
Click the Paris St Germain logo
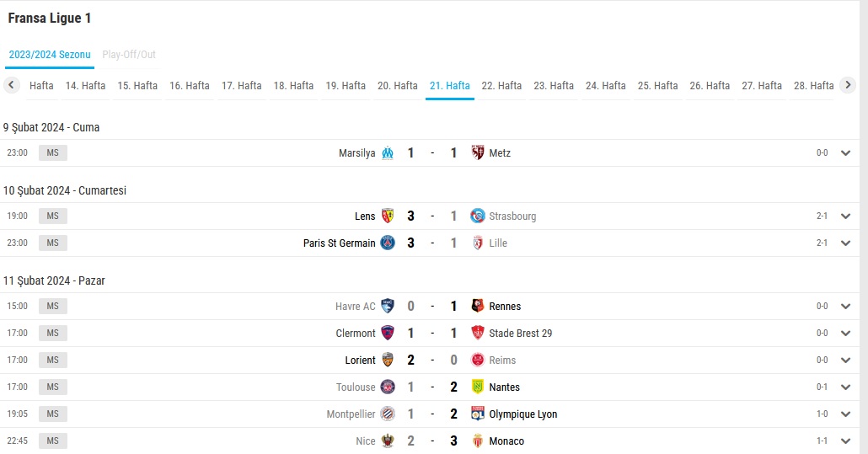(388, 243)
